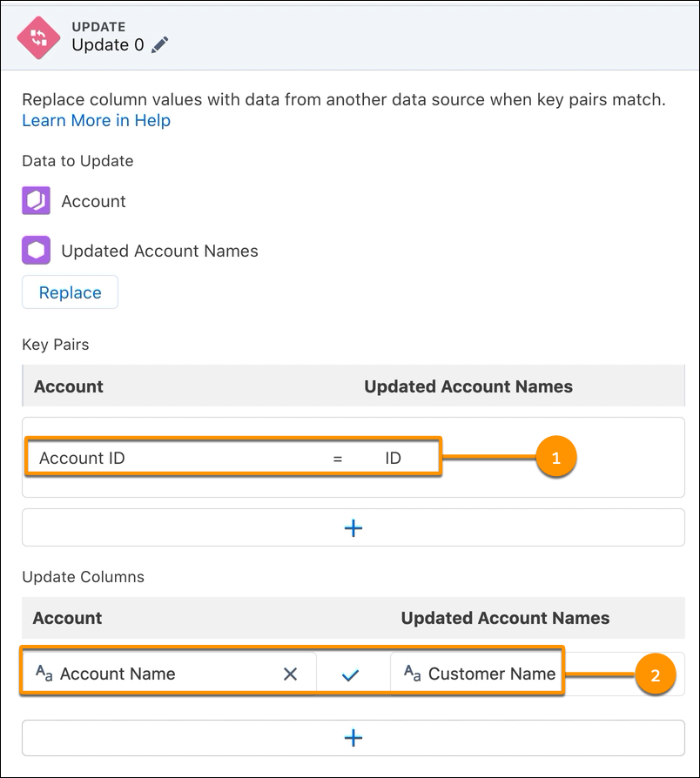
Task: Open the Customer Name column selector
Action: pos(492,673)
